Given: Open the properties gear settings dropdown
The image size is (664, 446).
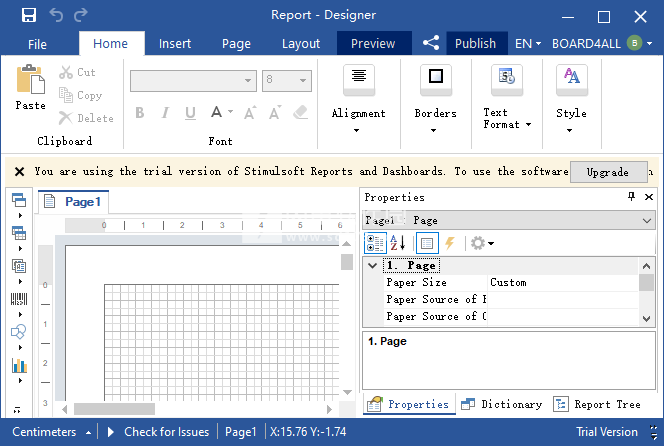Looking at the screenshot, I should [x=482, y=243].
